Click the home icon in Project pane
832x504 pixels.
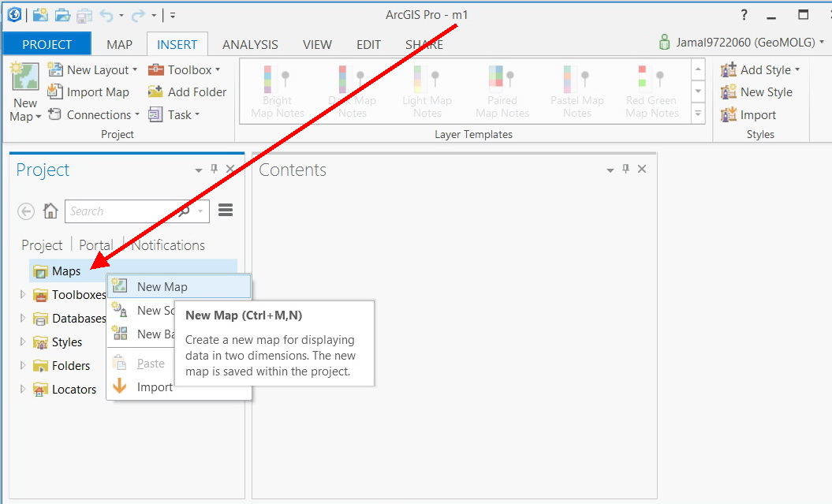click(x=50, y=211)
